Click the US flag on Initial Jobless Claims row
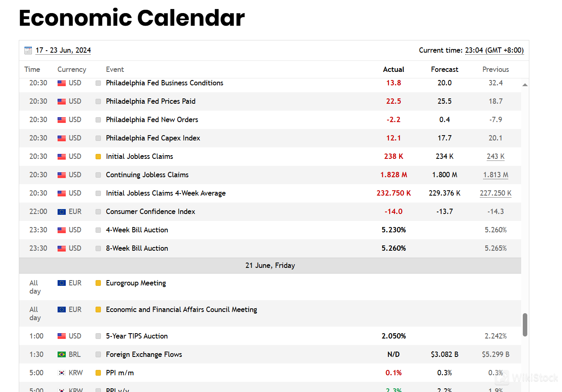562x392 pixels. pyautogui.click(x=62, y=156)
